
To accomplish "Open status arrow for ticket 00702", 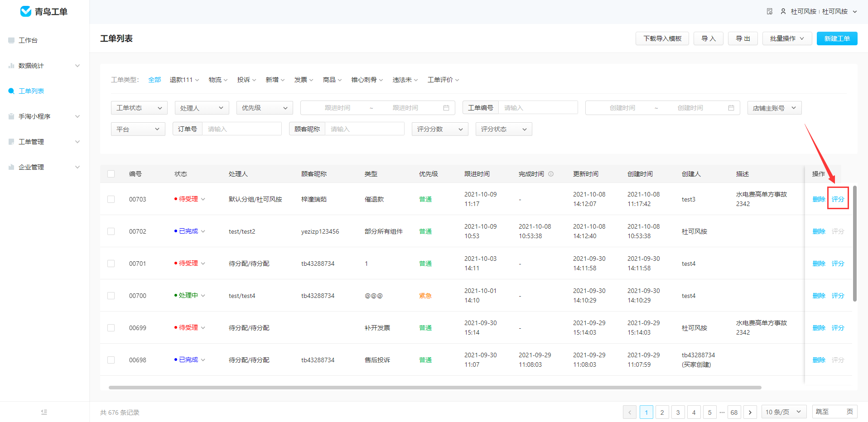I will (203, 231).
